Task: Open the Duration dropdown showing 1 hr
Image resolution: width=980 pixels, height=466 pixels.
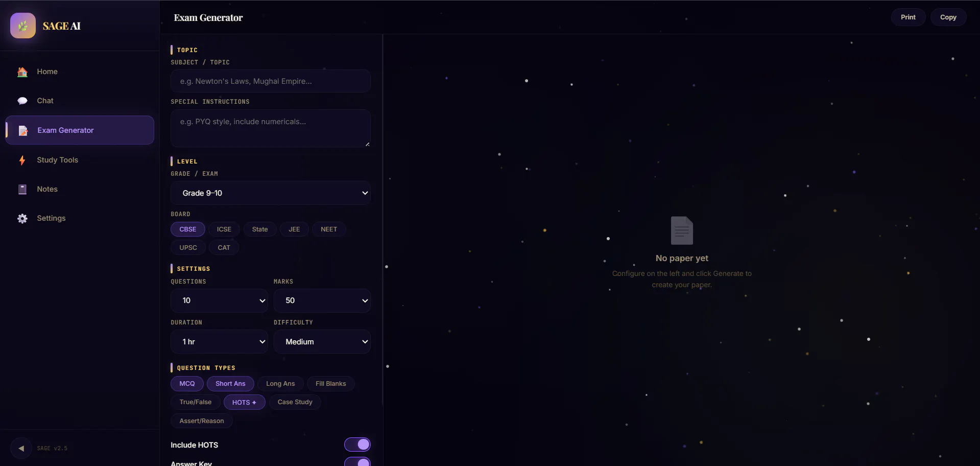Action: 219,342
